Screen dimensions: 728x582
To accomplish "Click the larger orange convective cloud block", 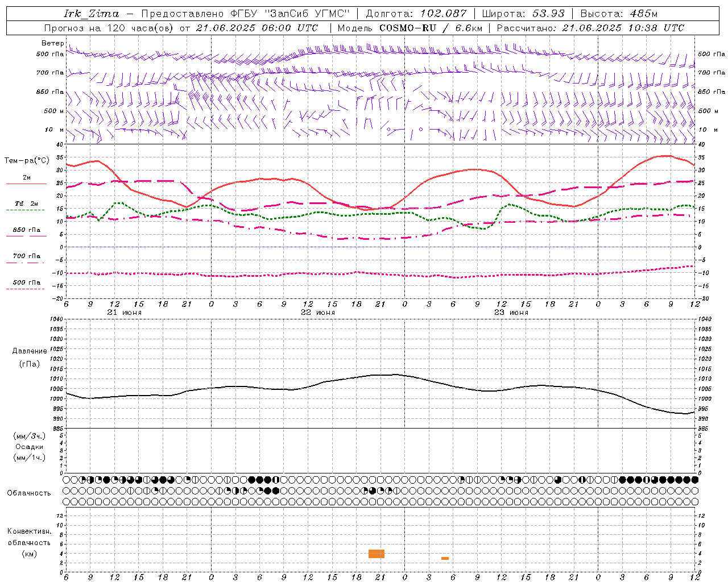I will pyautogui.click(x=377, y=554).
